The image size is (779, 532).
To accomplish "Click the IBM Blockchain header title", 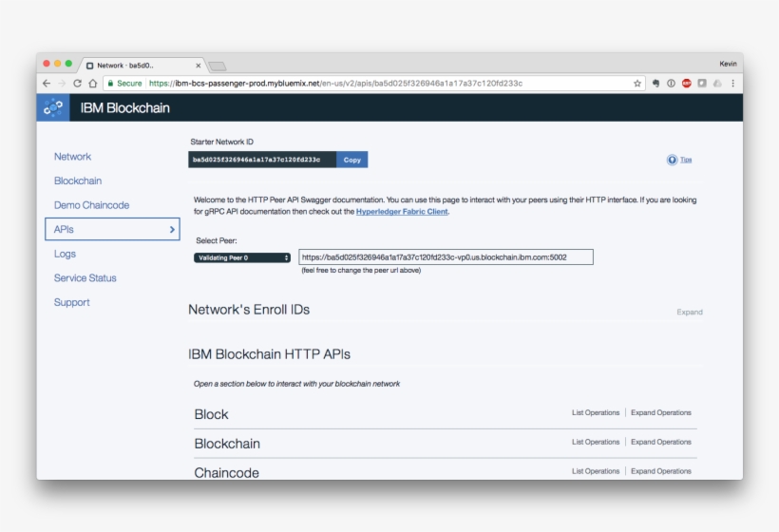I will point(124,107).
